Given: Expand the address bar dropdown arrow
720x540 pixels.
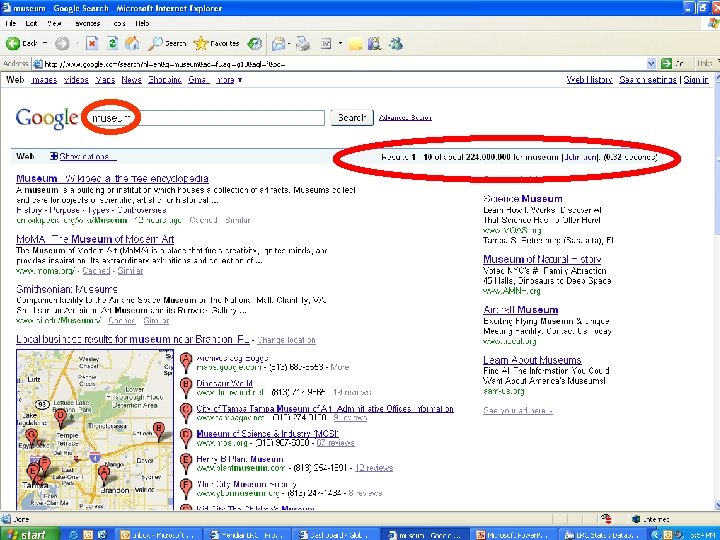Looking at the screenshot, I should tap(651, 63).
